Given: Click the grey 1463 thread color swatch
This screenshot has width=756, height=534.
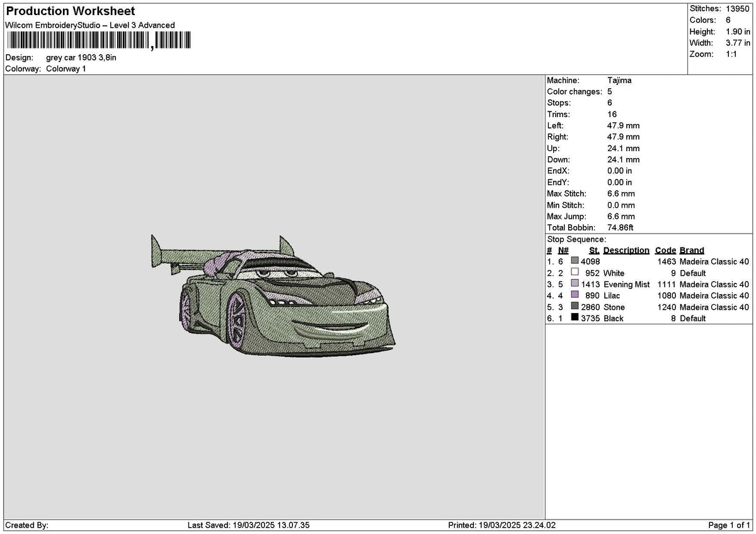Looking at the screenshot, I should click(x=575, y=261).
